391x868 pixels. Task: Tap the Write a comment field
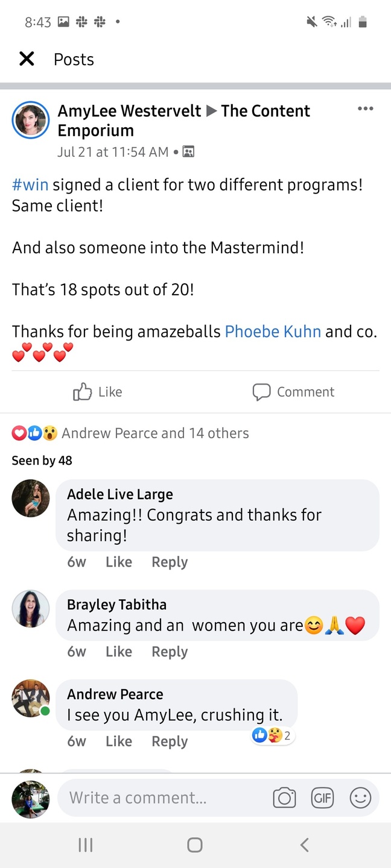click(x=163, y=798)
